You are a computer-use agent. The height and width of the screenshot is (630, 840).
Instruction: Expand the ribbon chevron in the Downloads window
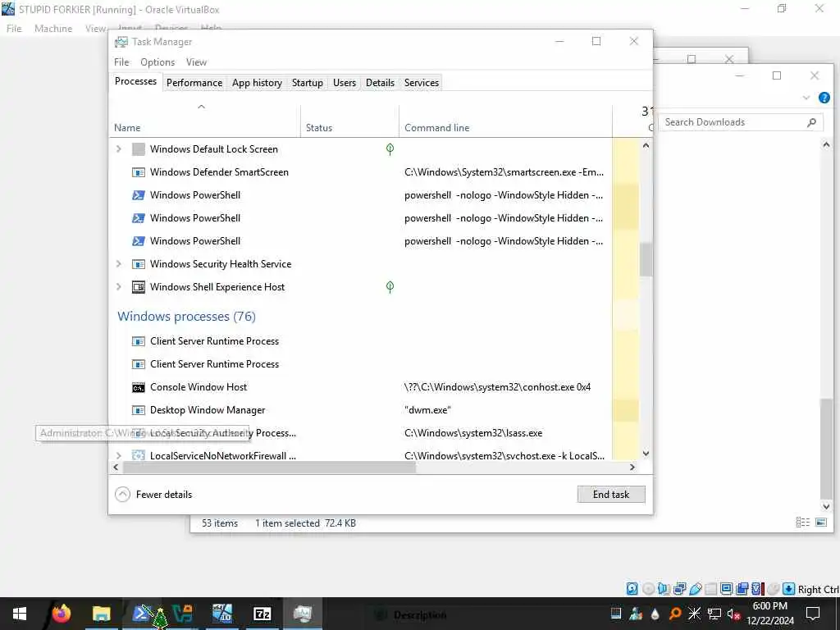806,98
